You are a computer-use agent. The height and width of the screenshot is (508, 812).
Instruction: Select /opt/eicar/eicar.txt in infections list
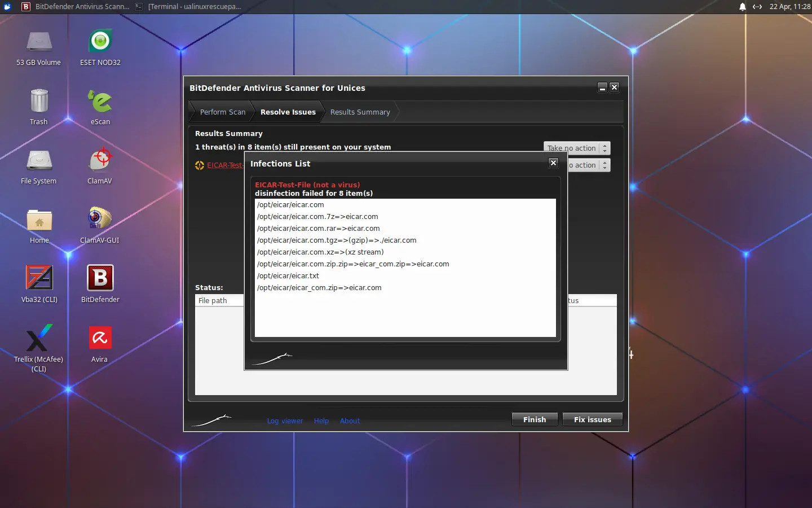pyautogui.click(x=405, y=276)
